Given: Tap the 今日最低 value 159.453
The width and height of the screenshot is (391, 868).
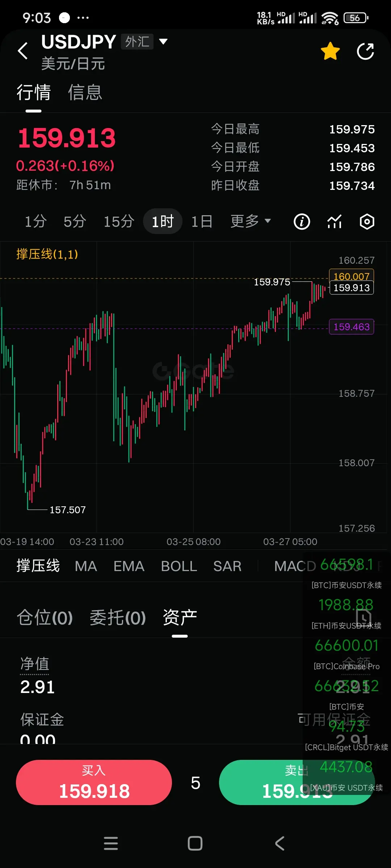Looking at the screenshot, I should click(x=352, y=148).
